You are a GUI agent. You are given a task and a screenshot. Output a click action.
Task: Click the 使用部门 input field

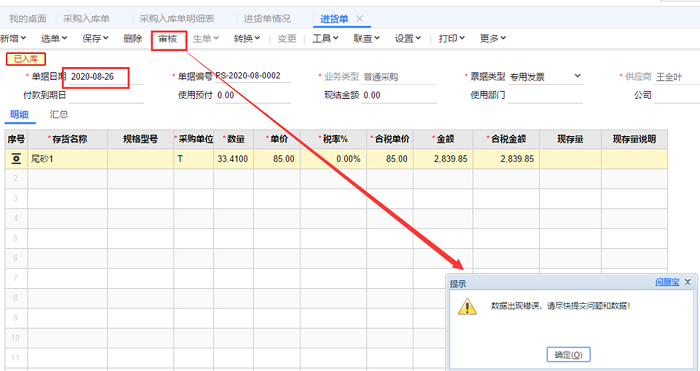tap(545, 96)
